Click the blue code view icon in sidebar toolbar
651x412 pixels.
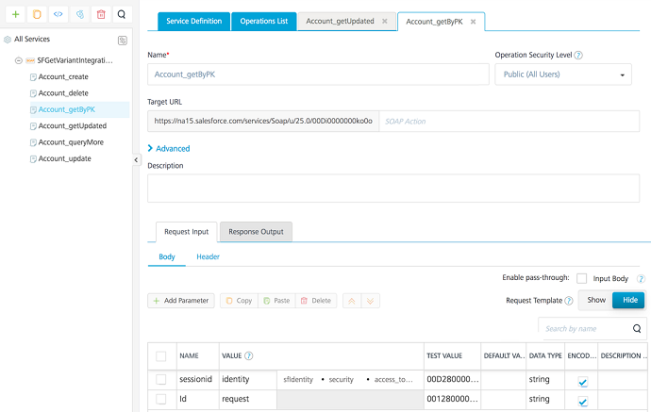pyautogui.click(x=58, y=15)
